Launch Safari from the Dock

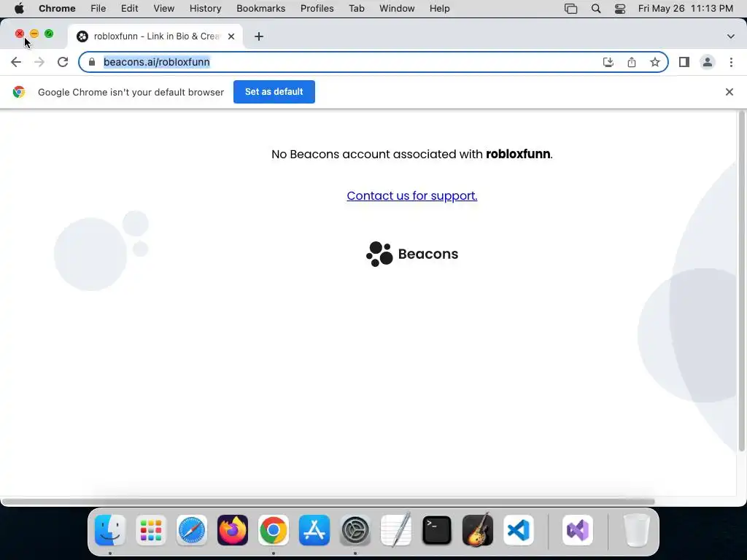pyautogui.click(x=192, y=530)
